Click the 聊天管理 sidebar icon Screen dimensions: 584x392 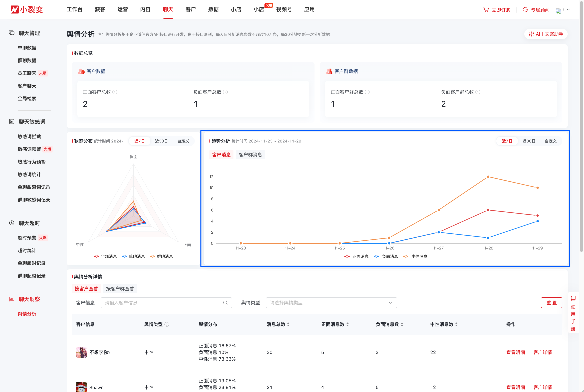point(12,33)
